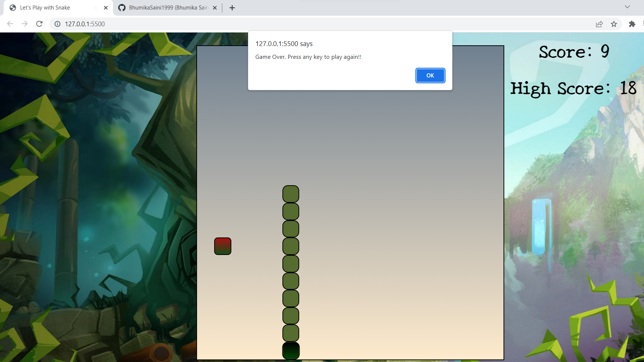Reload the snake game page
644x362 pixels.
click(39, 24)
